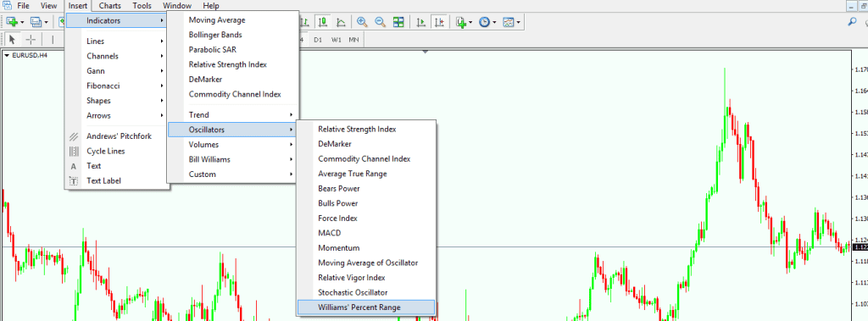Expand the Channels submenu
Screen dimensions: 868x321
coord(117,56)
